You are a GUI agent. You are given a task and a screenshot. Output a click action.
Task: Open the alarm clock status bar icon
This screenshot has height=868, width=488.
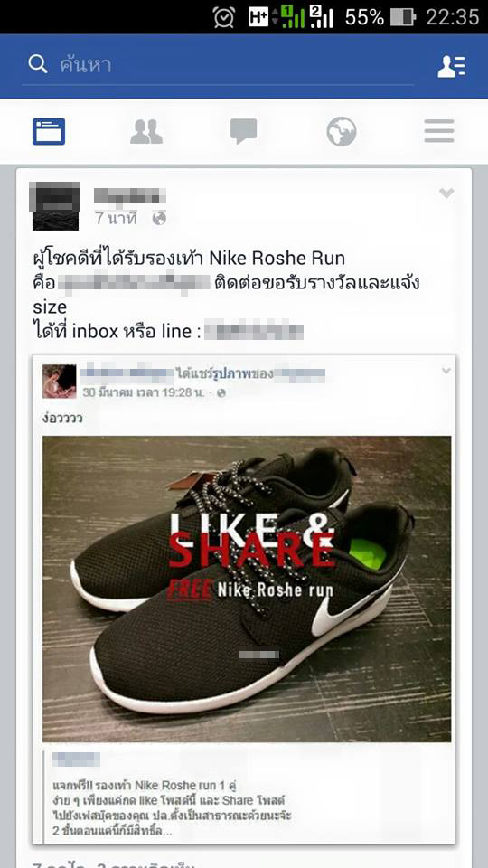coord(224,16)
